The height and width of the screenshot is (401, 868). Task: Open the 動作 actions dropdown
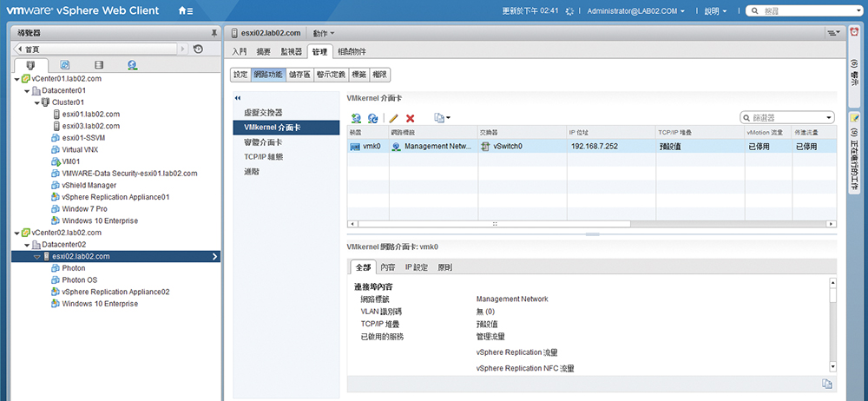(324, 33)
